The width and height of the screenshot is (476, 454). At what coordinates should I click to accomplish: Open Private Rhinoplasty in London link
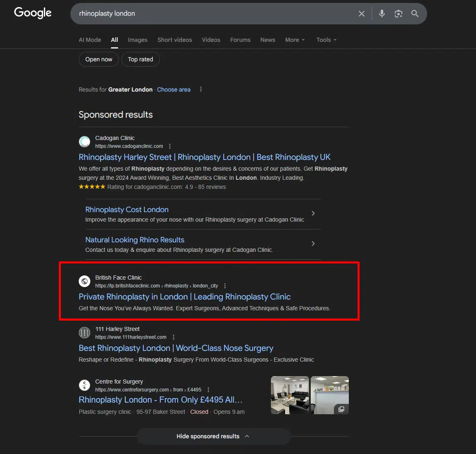point(184,297)
